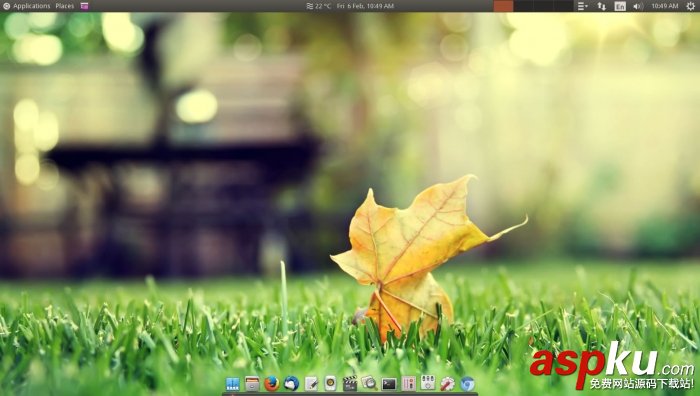Open the system gear session menu

click(690, 6)
